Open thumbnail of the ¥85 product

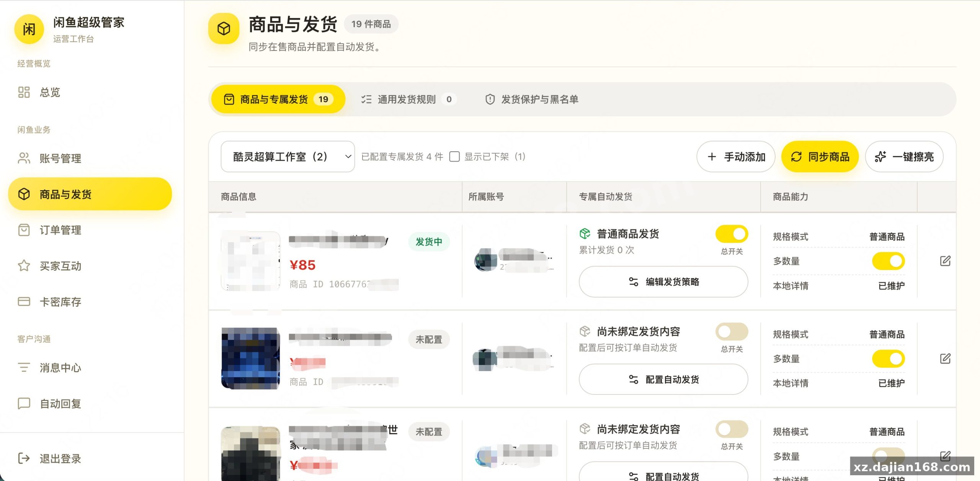point(251,261)
